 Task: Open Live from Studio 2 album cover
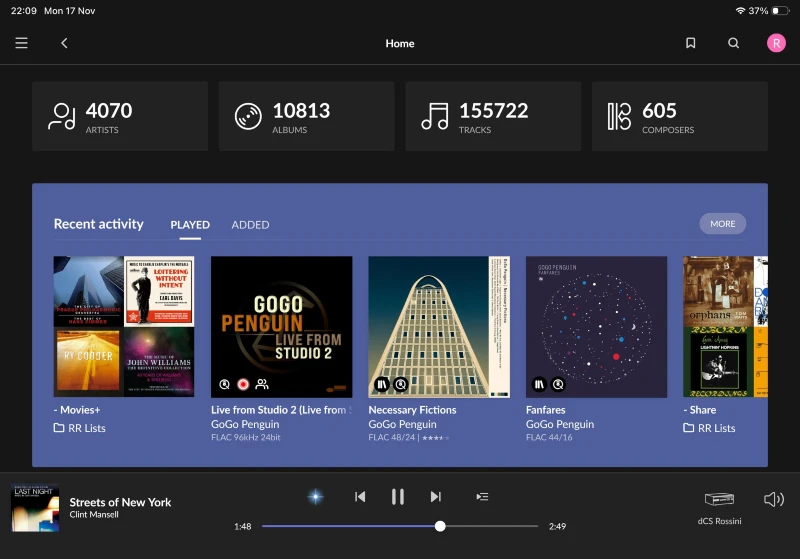point(282,326)
